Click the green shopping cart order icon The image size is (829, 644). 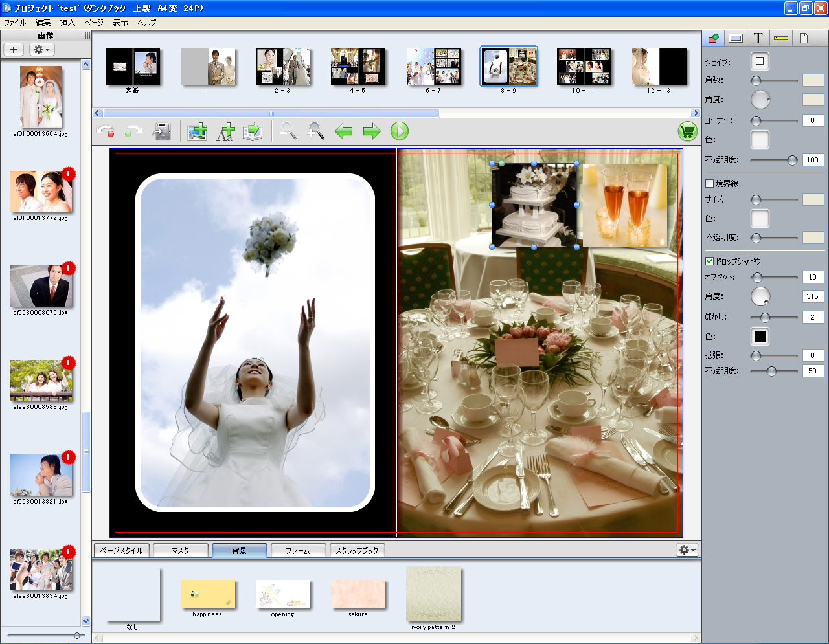click(x=687, y=131)
